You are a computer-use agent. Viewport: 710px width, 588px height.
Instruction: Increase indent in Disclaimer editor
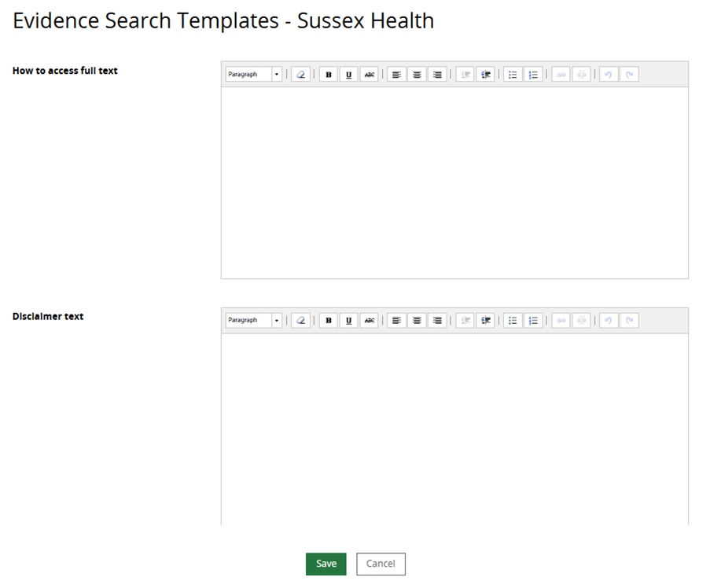pyautogui.click(x=485, y=321)
